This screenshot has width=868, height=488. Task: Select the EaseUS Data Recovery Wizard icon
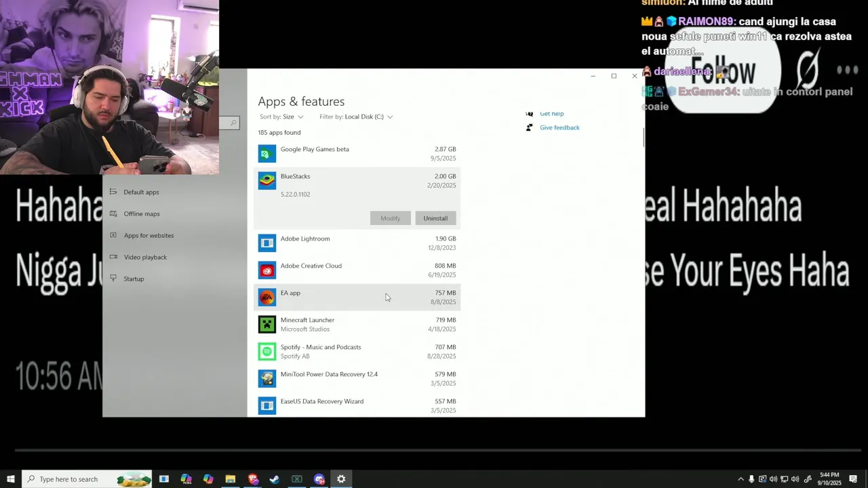coord(267,406)
